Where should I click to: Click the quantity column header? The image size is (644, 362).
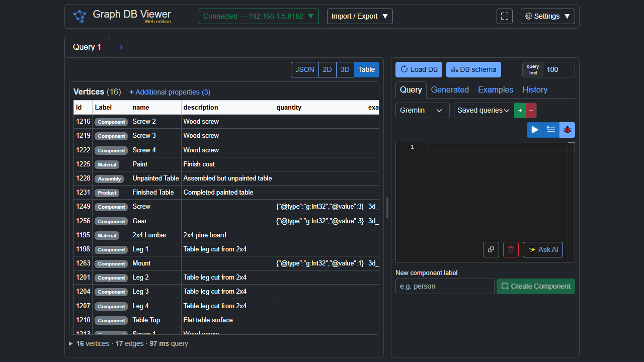tap(320, 107)
